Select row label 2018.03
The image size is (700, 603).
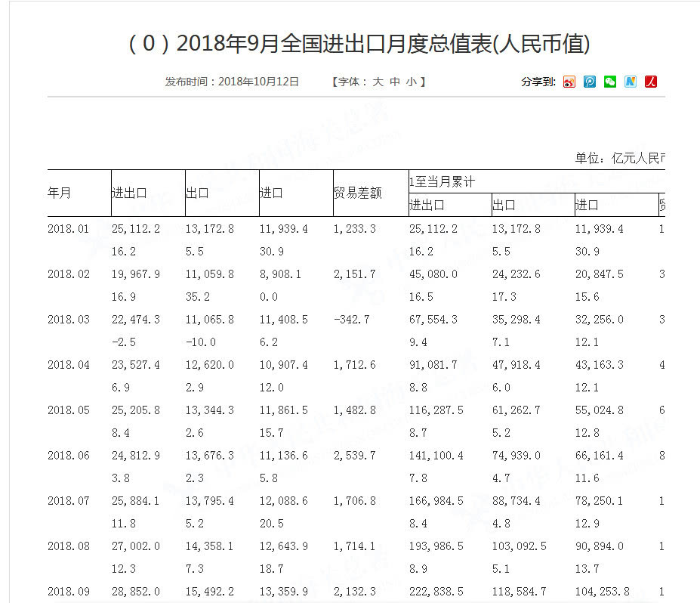pyautogui.click(x=69, y=320)
